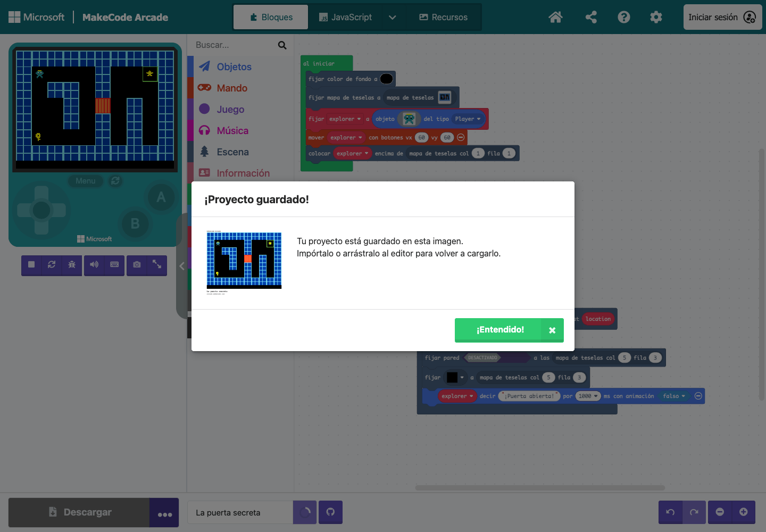Open explorer variable dropdown in mover block
Viewport: 766px width, 532px height.
[x=346, y=138]
